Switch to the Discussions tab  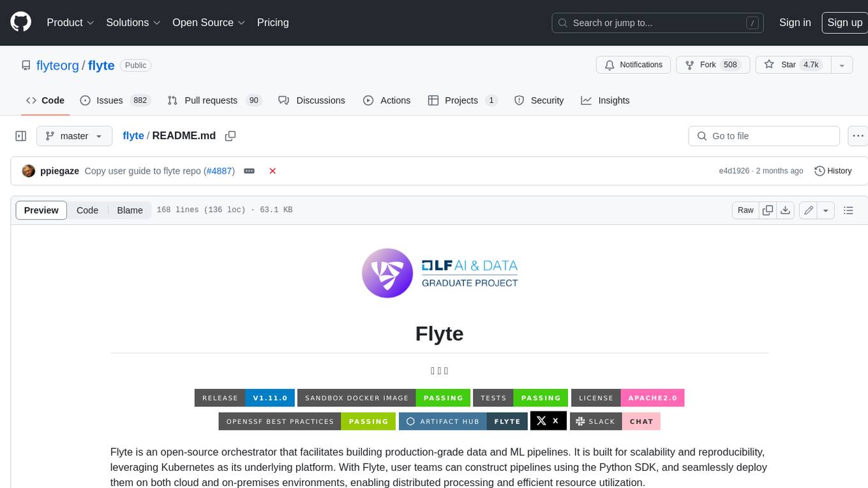(x=312, y=100)
